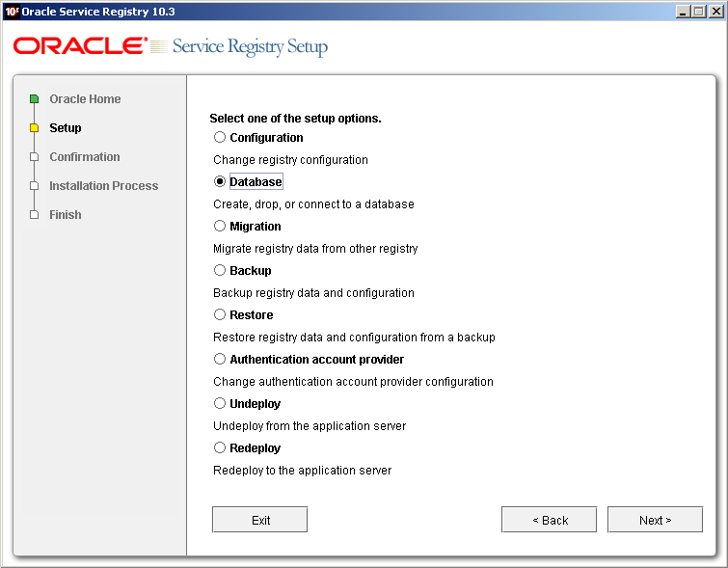Image resolution: width=728 pixels, height=568 pixels.
Task: Select the Database radio option
Action: [x=220, y=181]
